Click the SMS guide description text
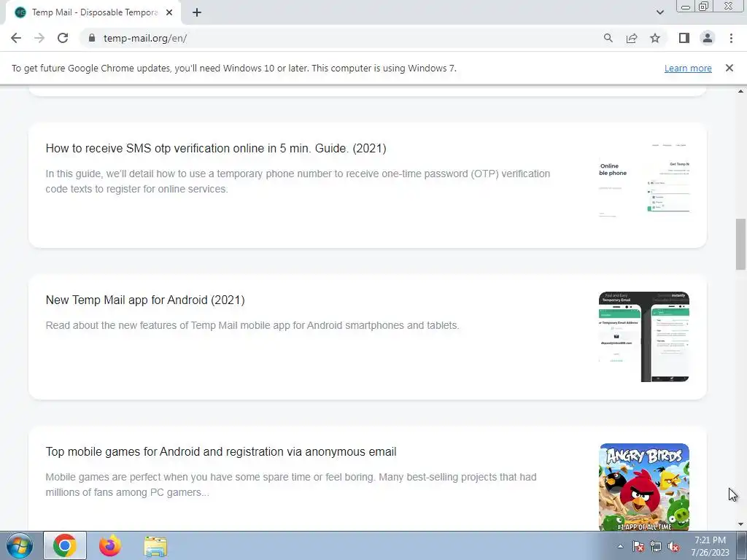Viewport: 747px width, 560px height. (x=298, y=182)
